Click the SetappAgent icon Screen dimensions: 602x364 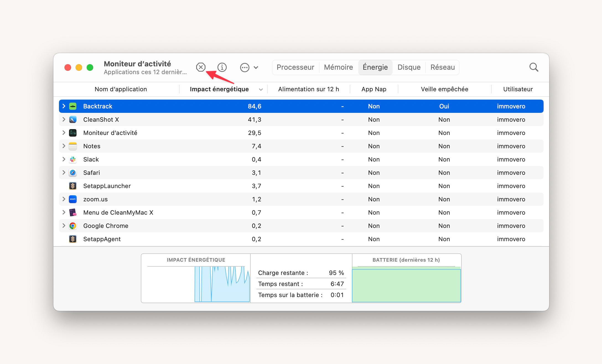tap(73, 239)
